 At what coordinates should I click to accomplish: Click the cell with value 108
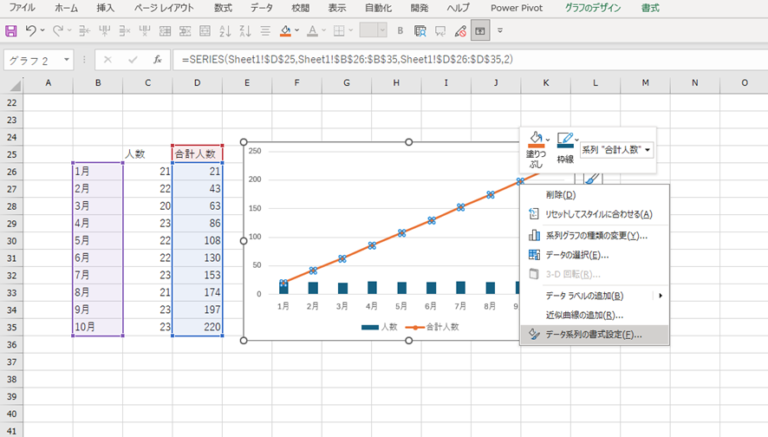[197, 241]
